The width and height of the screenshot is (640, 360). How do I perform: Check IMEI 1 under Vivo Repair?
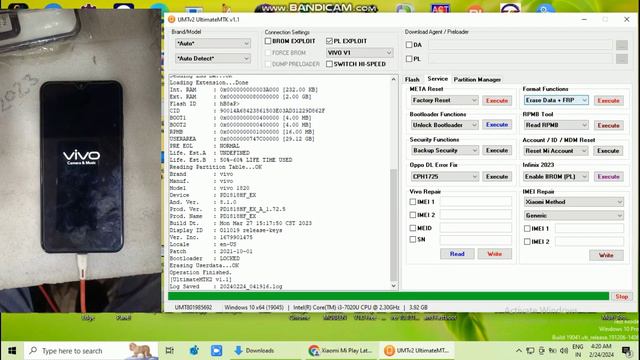(413, 202)
